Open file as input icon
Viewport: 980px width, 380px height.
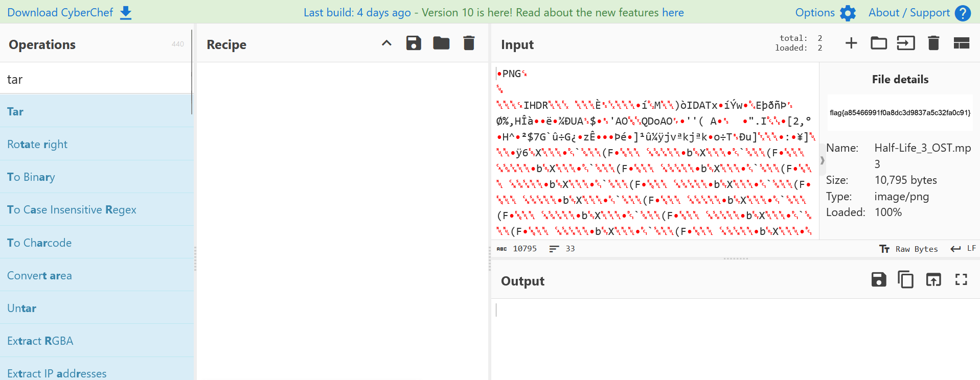pos(906,43)
